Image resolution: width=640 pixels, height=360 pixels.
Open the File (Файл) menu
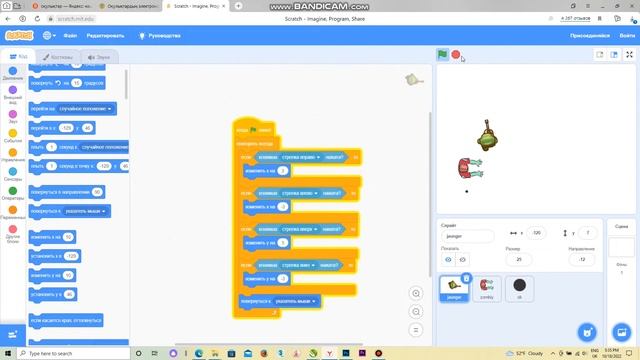(x=70, y=36)
